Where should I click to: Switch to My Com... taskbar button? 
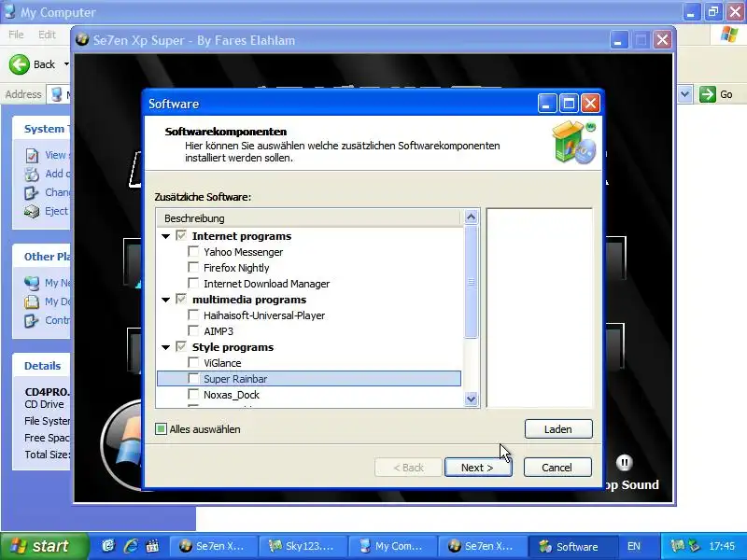[x=392, y=546]
